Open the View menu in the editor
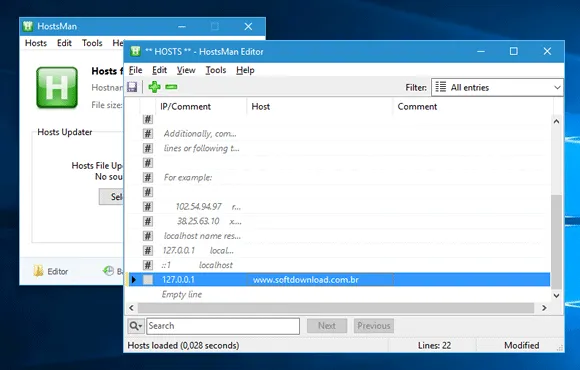Image resolution: width=580 pixels, height=370 pixels. (x=186, y=70)
